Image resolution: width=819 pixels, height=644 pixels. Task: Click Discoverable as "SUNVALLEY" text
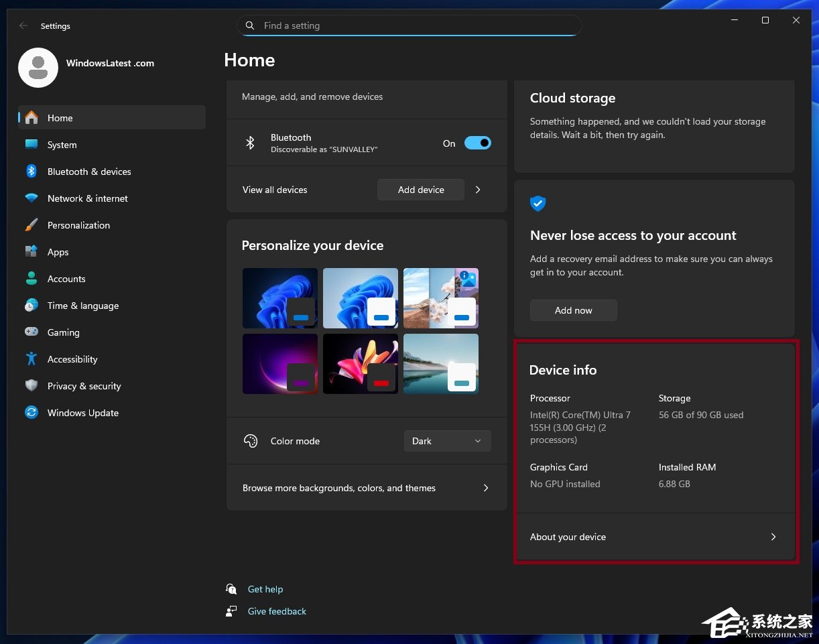324,149
